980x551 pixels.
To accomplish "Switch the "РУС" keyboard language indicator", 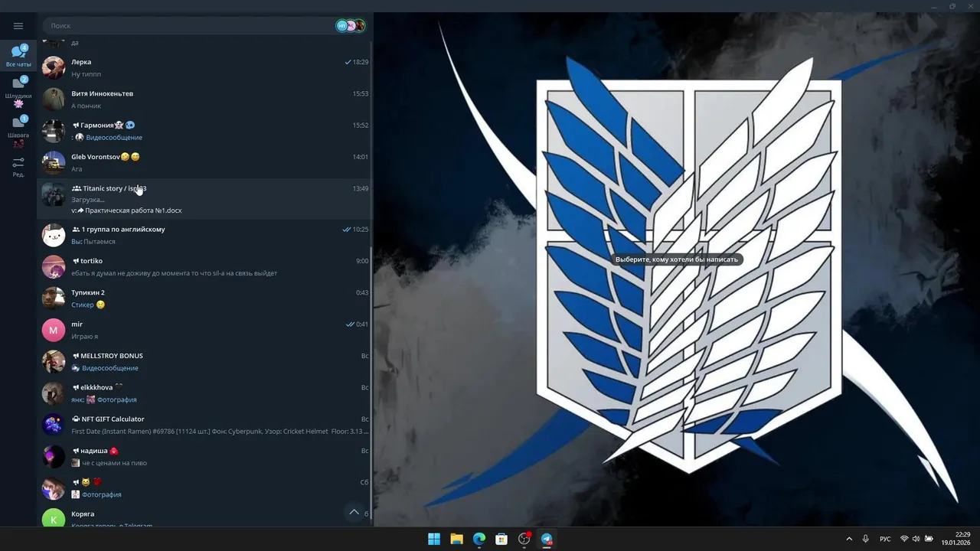I will [885, 539].
